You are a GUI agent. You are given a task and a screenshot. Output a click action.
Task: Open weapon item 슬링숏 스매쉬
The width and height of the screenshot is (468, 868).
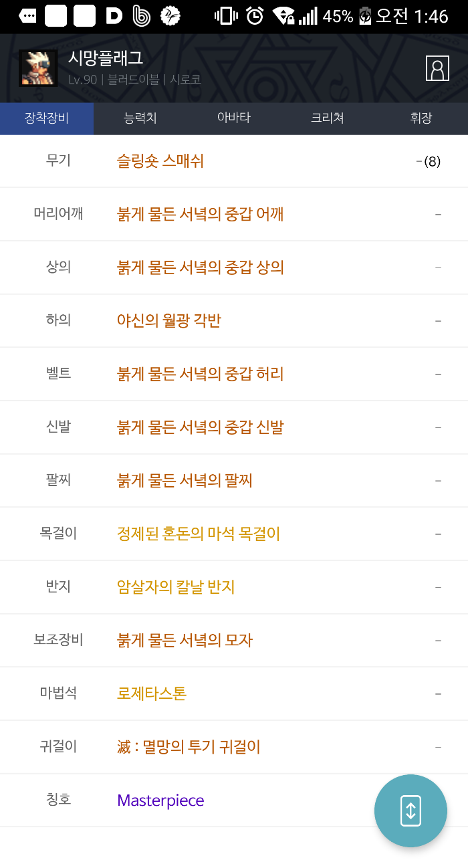[160, 161]
